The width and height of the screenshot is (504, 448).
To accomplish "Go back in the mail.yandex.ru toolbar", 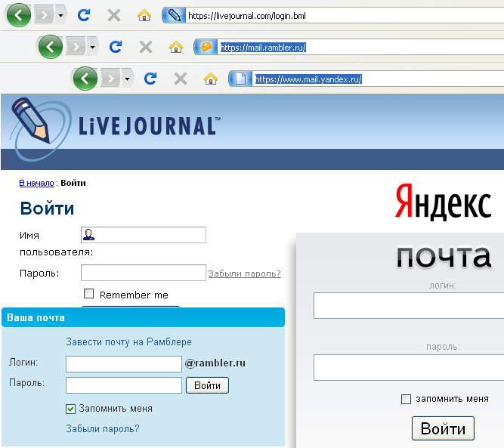I will [85, 79].
